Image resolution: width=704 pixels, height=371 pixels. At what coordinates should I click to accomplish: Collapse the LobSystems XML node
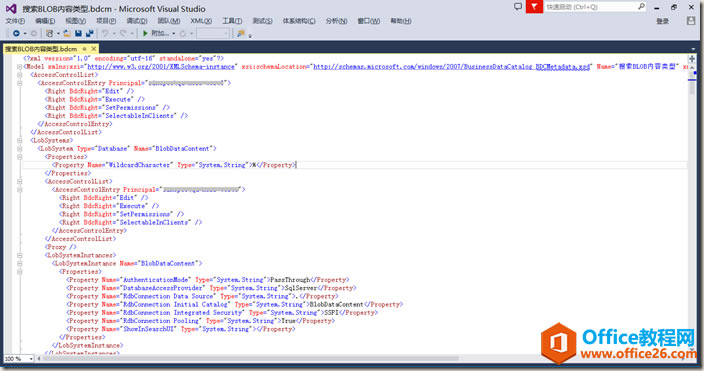(x=20, y=141)
